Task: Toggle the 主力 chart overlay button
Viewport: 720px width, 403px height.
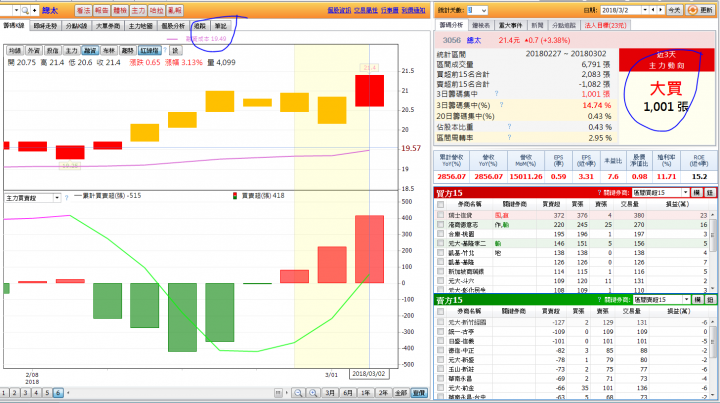Action: 71,50
